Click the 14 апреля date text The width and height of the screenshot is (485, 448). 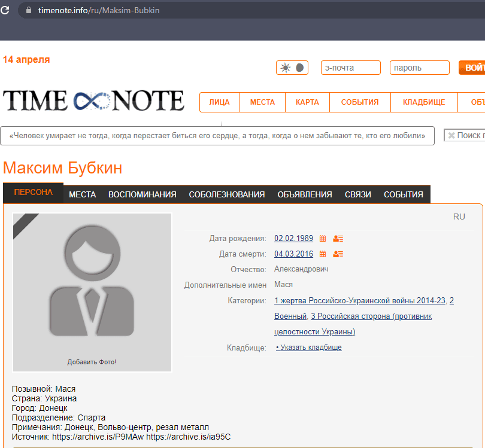[26, 59]
